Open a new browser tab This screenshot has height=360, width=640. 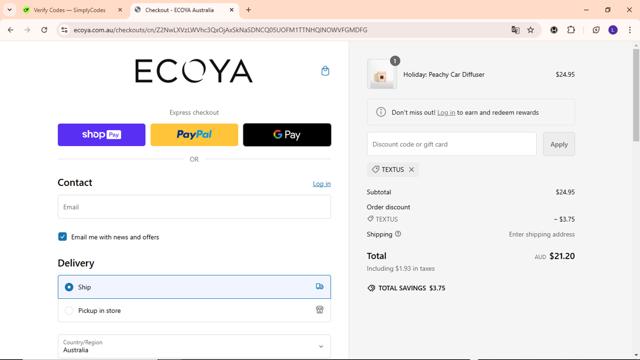coord(248,10)
